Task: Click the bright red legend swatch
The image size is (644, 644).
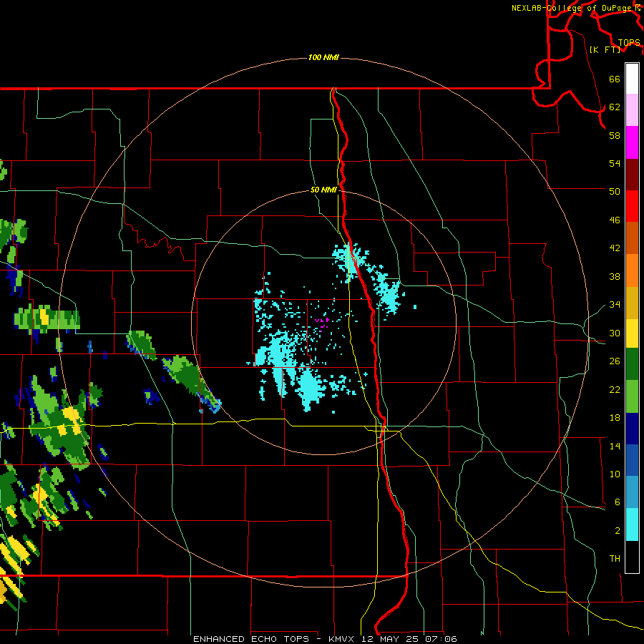Action: (632, 206)
